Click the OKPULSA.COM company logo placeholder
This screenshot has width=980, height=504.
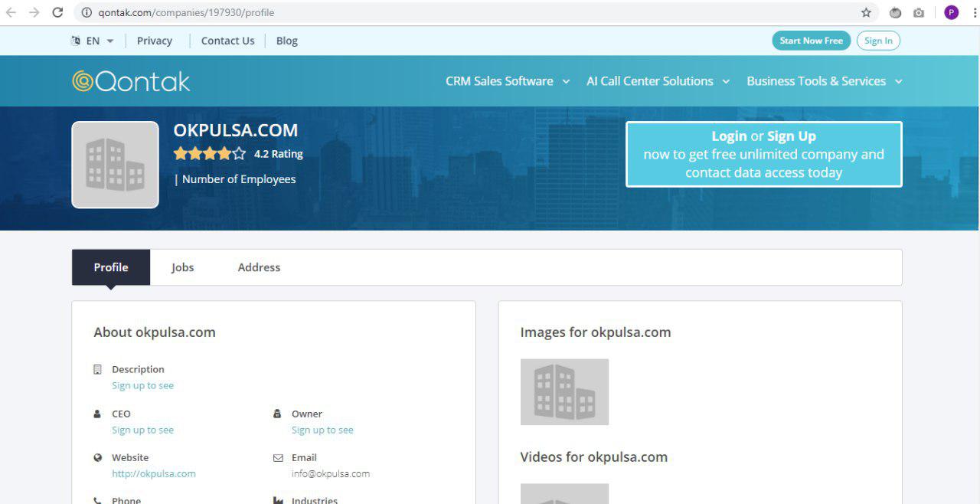[x=115, y=165]
